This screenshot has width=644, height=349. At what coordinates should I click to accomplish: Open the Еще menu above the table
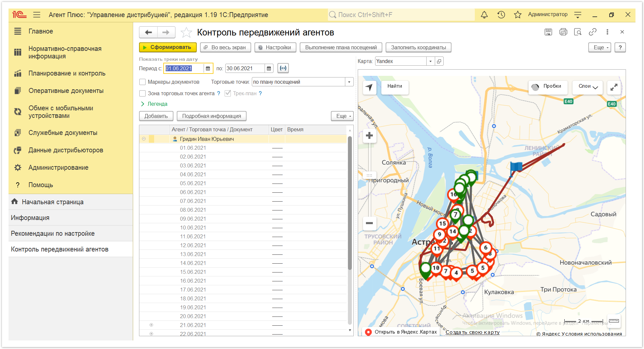point(342,116)
